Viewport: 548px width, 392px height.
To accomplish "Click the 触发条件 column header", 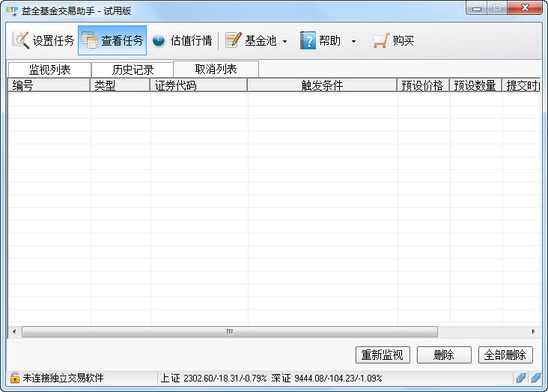I will pos(322,85).
